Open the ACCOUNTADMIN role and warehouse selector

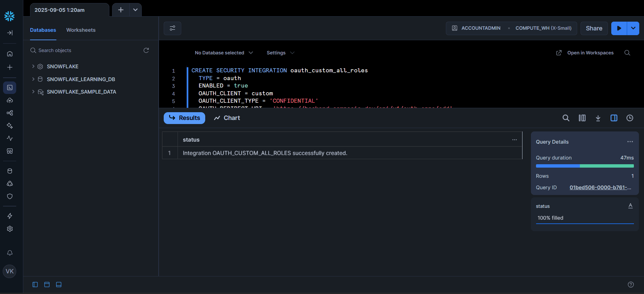(511, 28)
